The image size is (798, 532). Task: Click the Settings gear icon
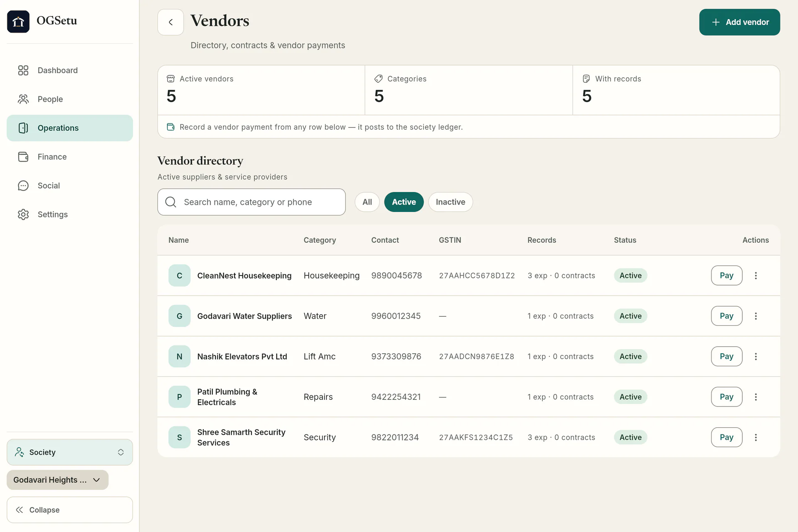point(23,214)
